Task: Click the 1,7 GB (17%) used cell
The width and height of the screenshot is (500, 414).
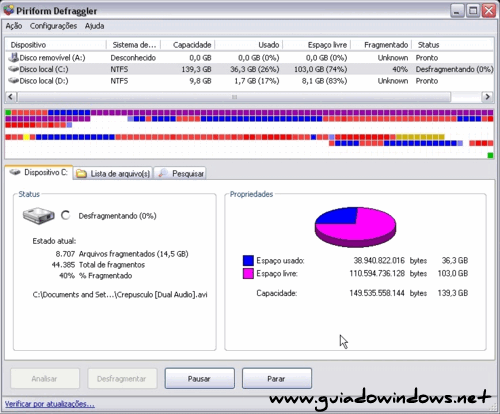Action: pyautogui.click(x=257, y=81)
